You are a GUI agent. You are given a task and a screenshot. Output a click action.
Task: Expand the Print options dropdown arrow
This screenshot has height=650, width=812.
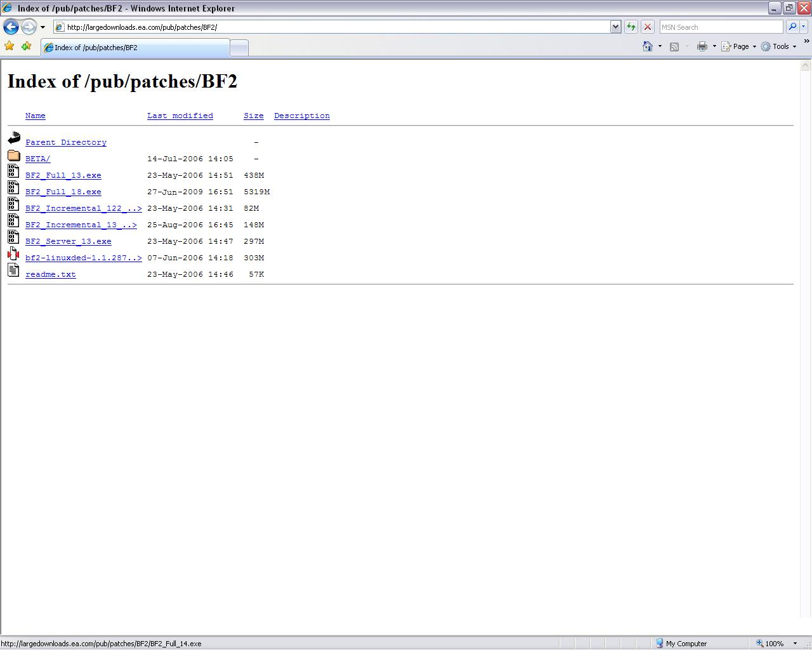coord(714,46)
